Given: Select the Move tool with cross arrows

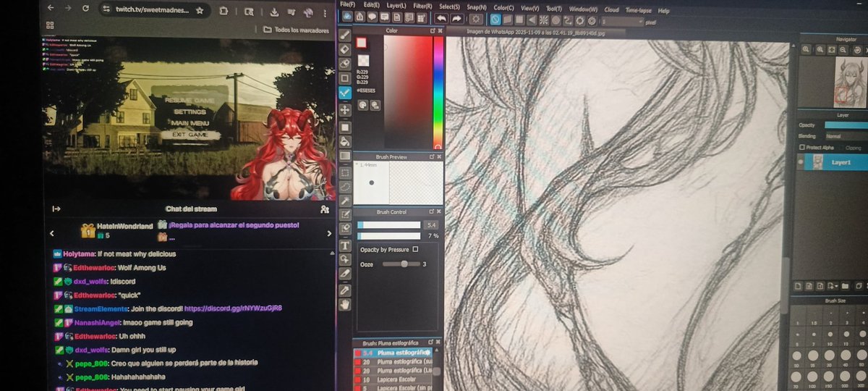Looking at the screenshot, I should click(345, 109).
